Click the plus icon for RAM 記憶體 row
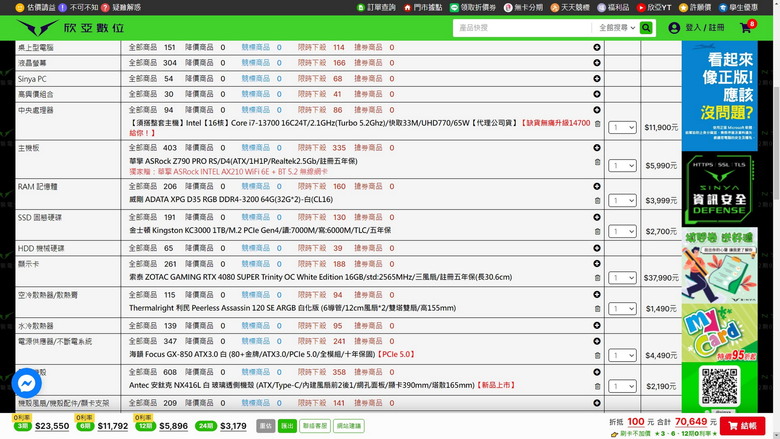 [596, 186]
